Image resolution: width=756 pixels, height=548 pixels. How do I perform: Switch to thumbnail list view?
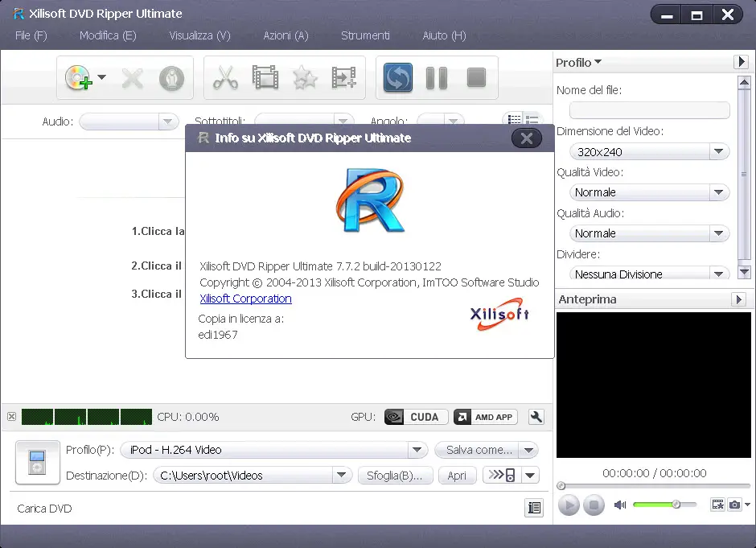514,119
